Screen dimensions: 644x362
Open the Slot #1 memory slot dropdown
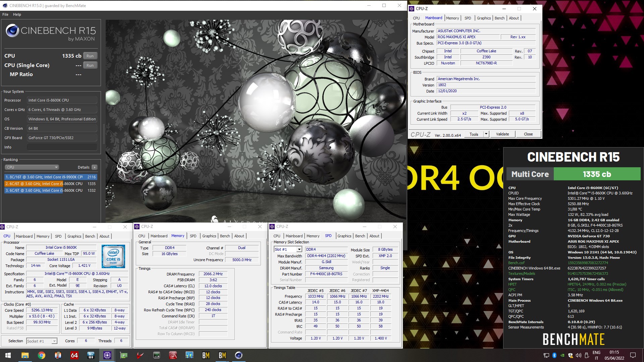click(288, 249)
